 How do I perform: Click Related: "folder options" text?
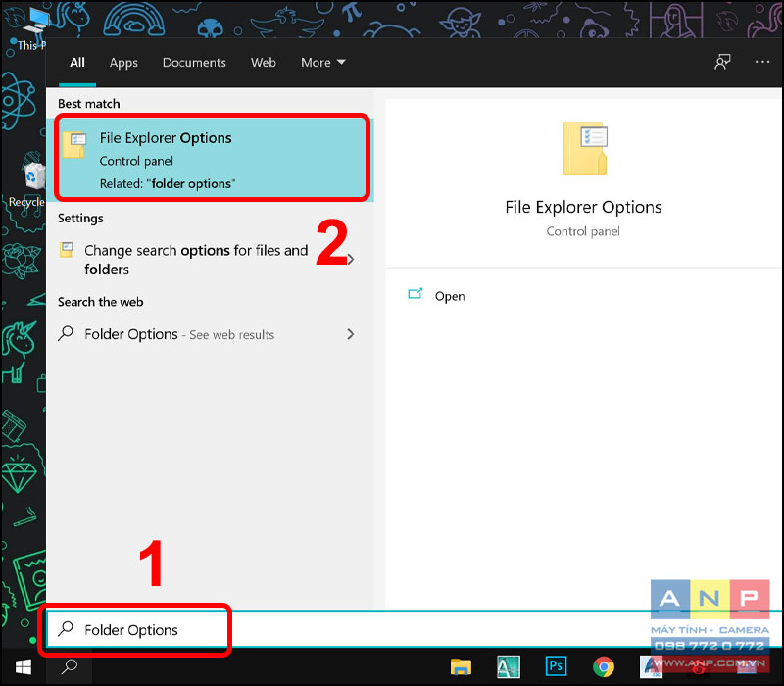pyautogui.click(x=167, y=183)
